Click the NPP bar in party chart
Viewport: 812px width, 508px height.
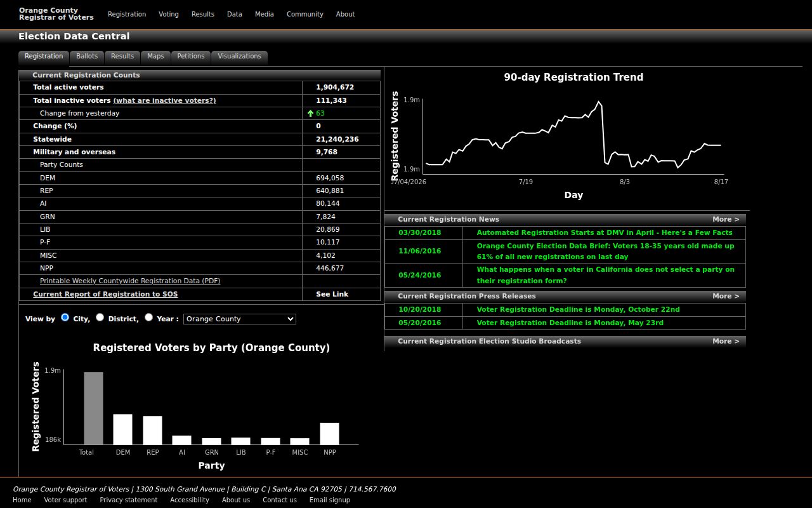click(x=329, y=434)
